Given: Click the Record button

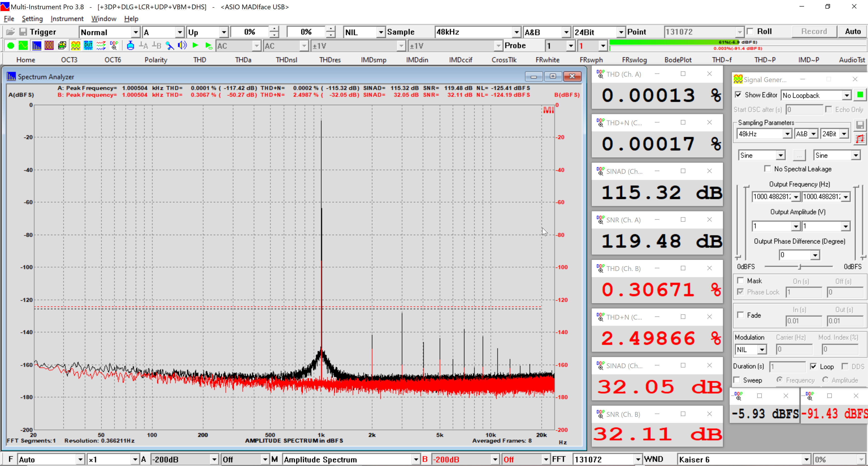Looking at the screenshot, I should [x=814, y=32].
